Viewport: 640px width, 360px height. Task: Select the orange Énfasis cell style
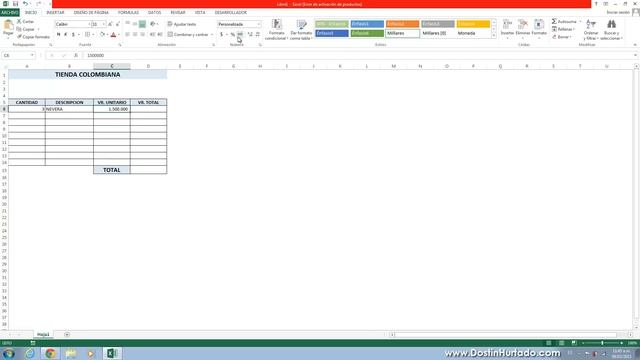click(x=402, y=24)
